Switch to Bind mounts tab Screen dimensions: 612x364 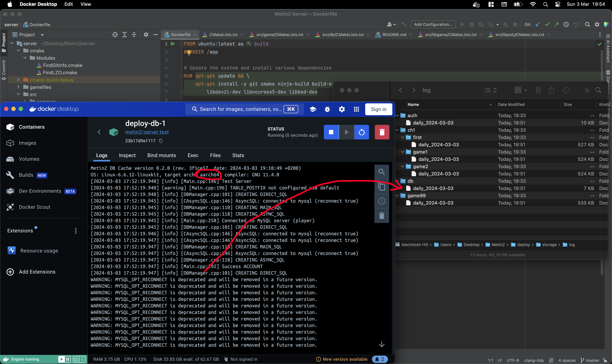[x=162, y=155]
